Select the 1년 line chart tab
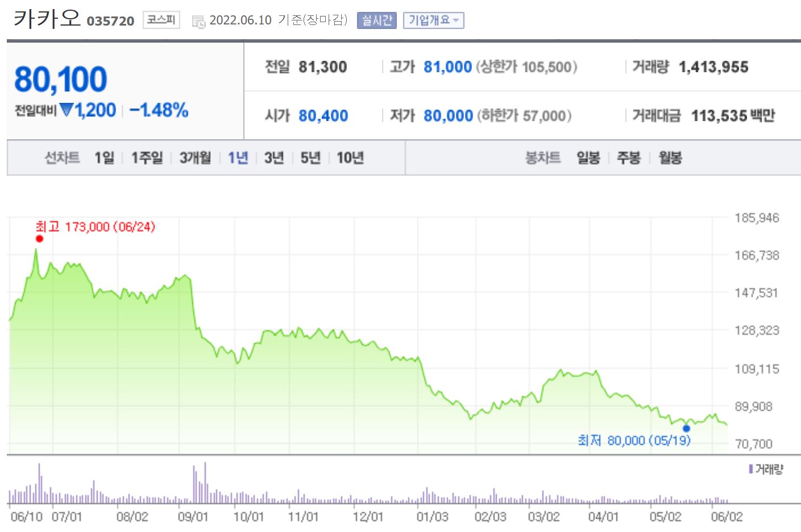 click(238, 157)
